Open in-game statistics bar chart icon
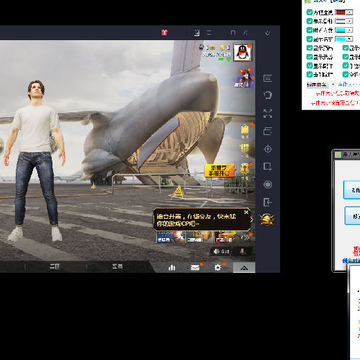 coord(172,267)
